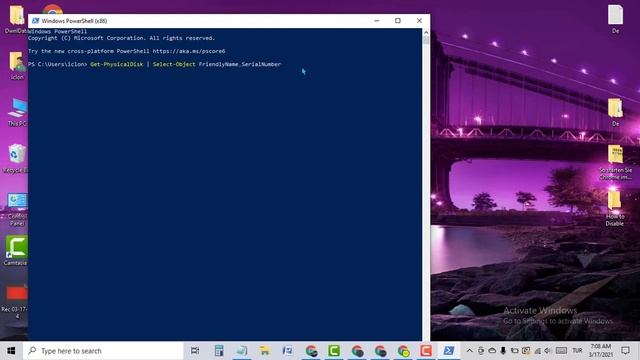This screenshot has width=640, height=360.
Task: Open the network tray icon
Action: 538,351
